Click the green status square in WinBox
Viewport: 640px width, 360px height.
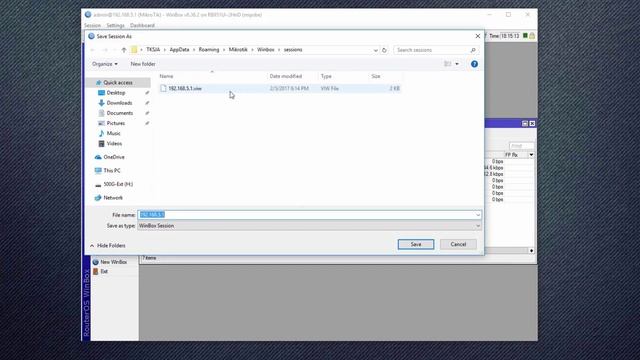(x=525, y=36)
